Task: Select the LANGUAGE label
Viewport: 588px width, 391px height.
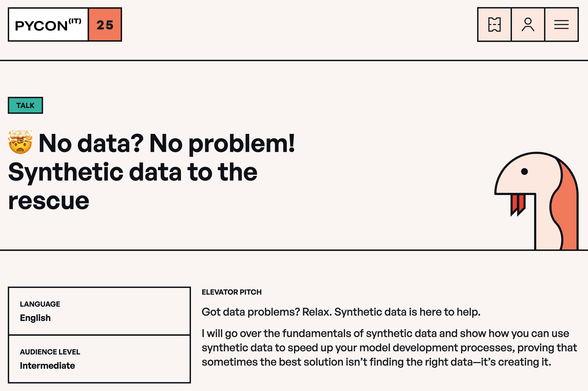Action: 40,304
